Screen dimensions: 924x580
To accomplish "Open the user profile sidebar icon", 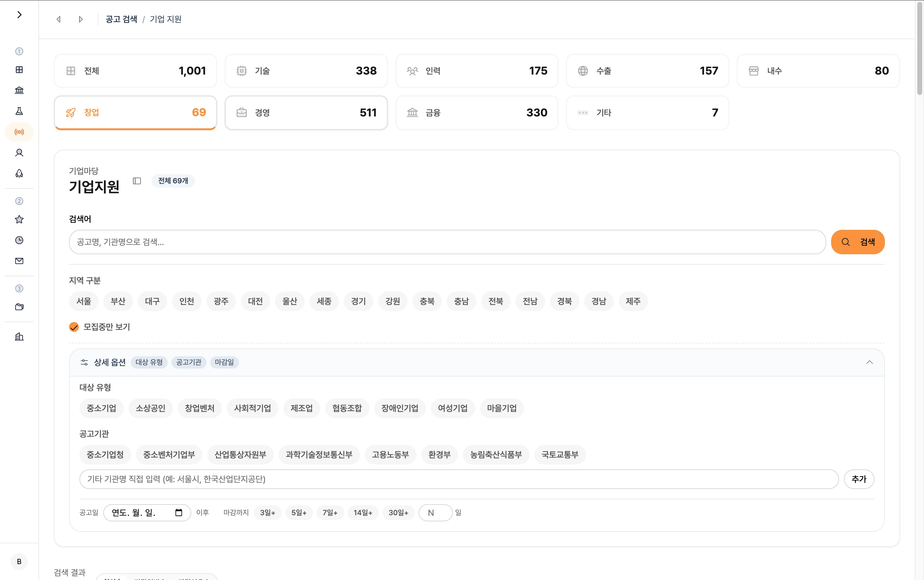I will pos(19,153).
